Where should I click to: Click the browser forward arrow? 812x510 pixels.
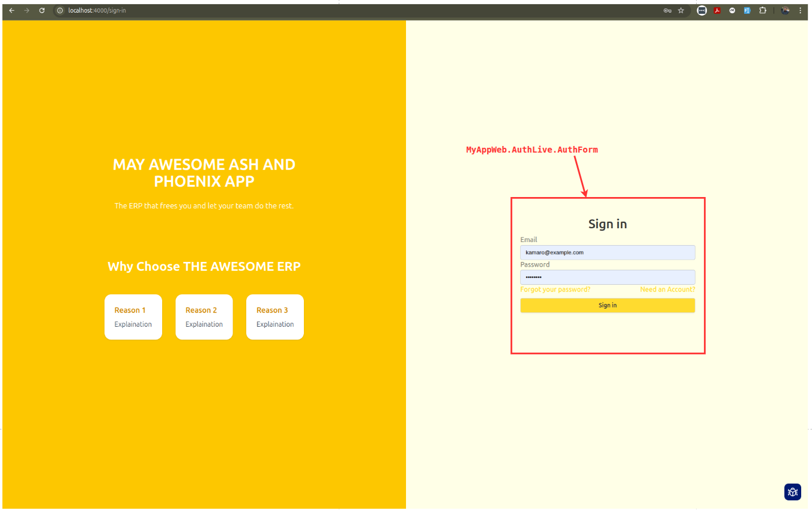coord(26,10)
